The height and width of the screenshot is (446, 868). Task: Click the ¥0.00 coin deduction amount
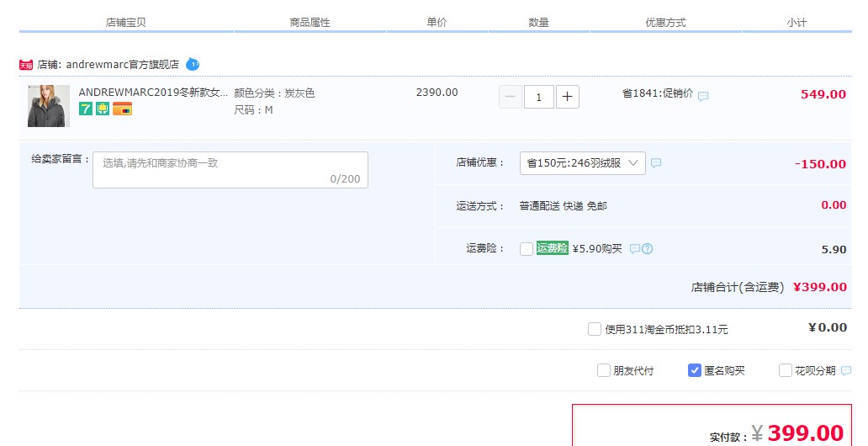click(x=828, y=327)
